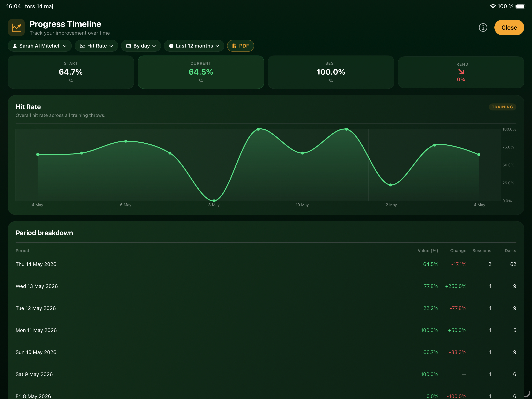
Task: Tap the TRAINING badge
Action: pos(502,107)
